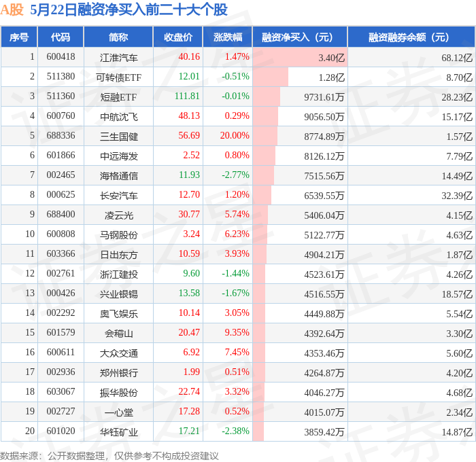Select stock name 短融ETF
Screen dimensions: 476x462
tap(119, 96)
